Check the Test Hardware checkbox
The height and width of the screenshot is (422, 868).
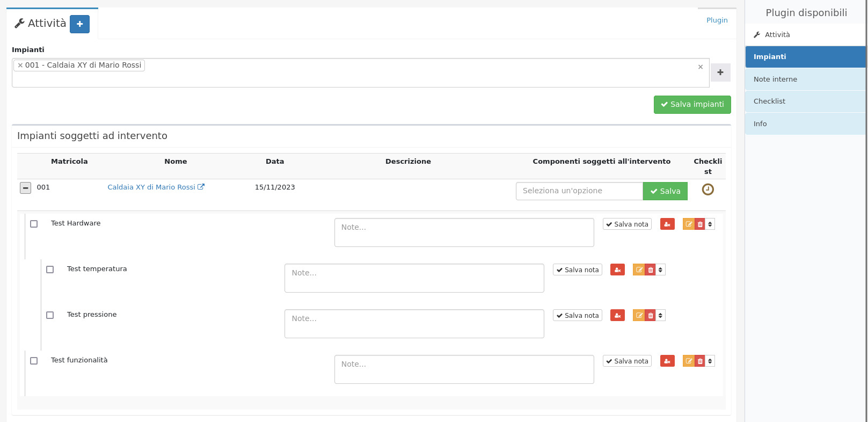coord(34,224)
